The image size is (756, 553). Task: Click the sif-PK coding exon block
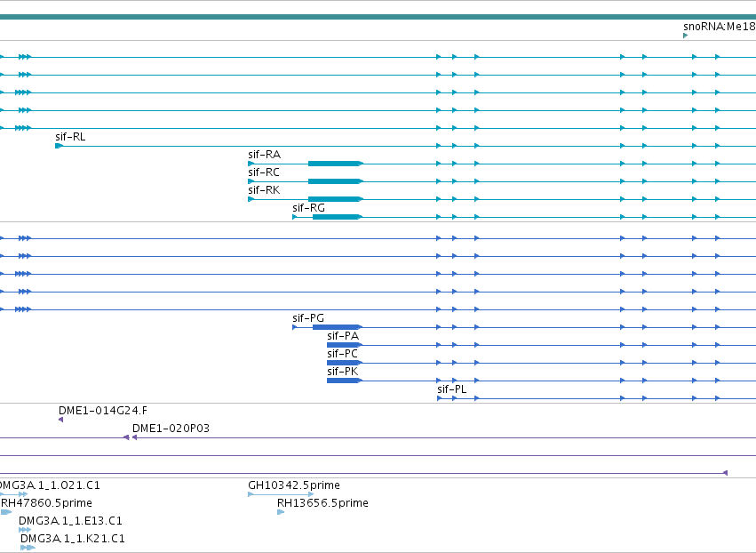pos(344,381)
